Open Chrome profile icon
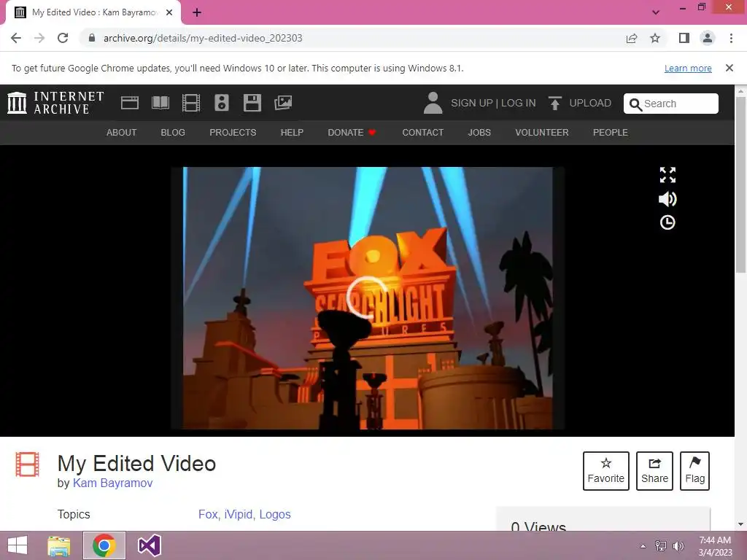Image resolution: width=747 pixels, height=560 pixels. [708, 38]
